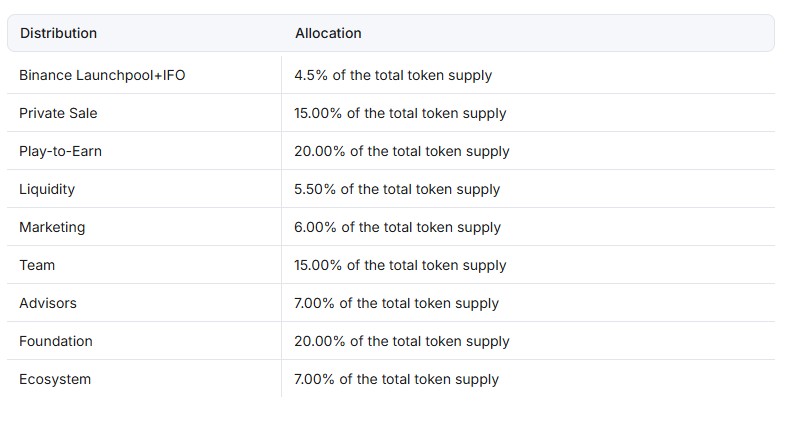Select the Team 15.00% allocation cell

tap(400, 265)
